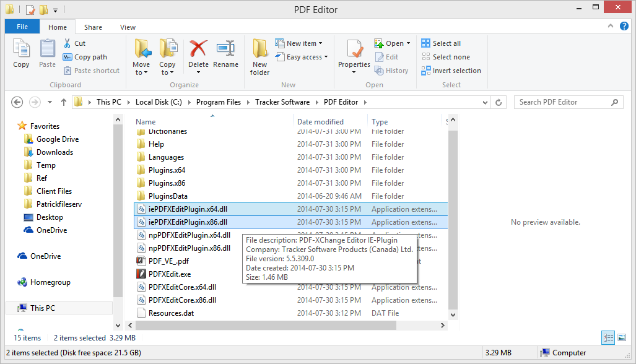The width and height of the screenshot is (636, 364).
Task: Select Patrickfileserv in navigation pane
Action: click(53, 204)
